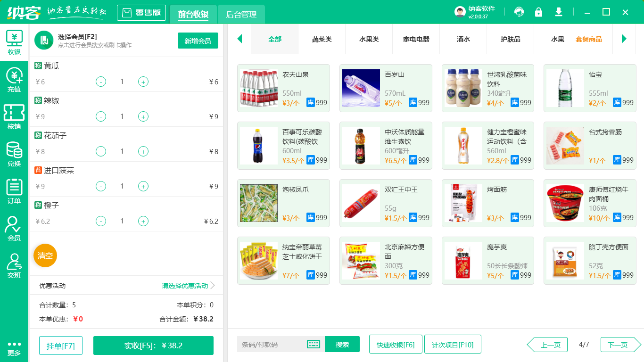Open the 会员 member sidebar icon

14,229
